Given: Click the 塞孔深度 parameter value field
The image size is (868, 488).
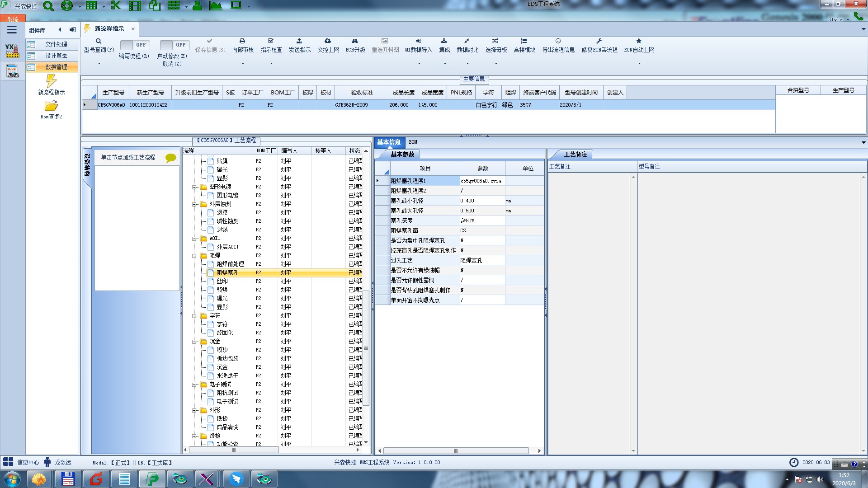Looking at the screenshot, I should (x=482, y=221).
